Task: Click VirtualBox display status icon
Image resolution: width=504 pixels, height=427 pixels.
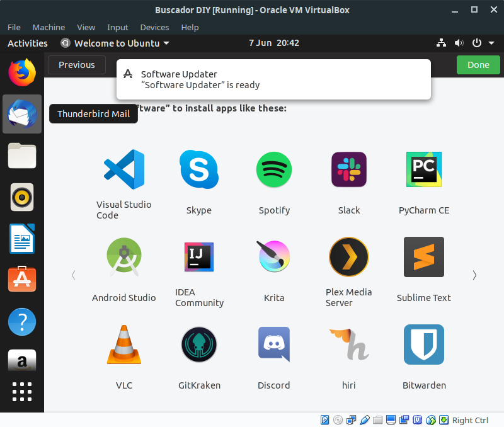Action: 391,420
